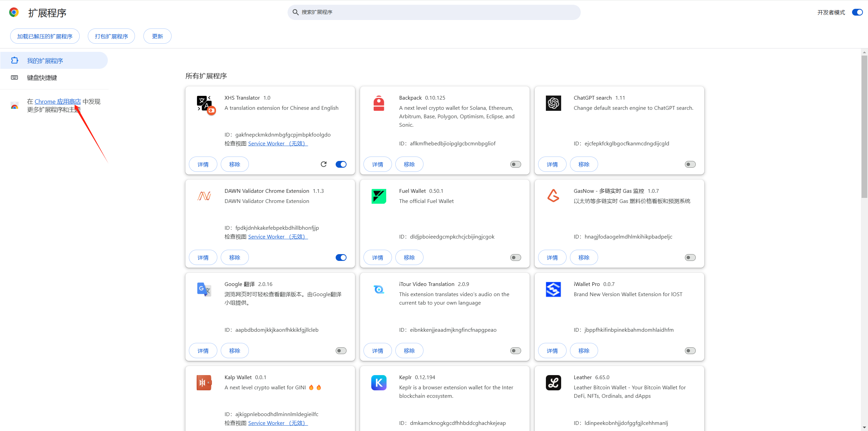868x431 pixels.
Task: Click the Fuel Wallet extension icon
Action: pos(379,197)
